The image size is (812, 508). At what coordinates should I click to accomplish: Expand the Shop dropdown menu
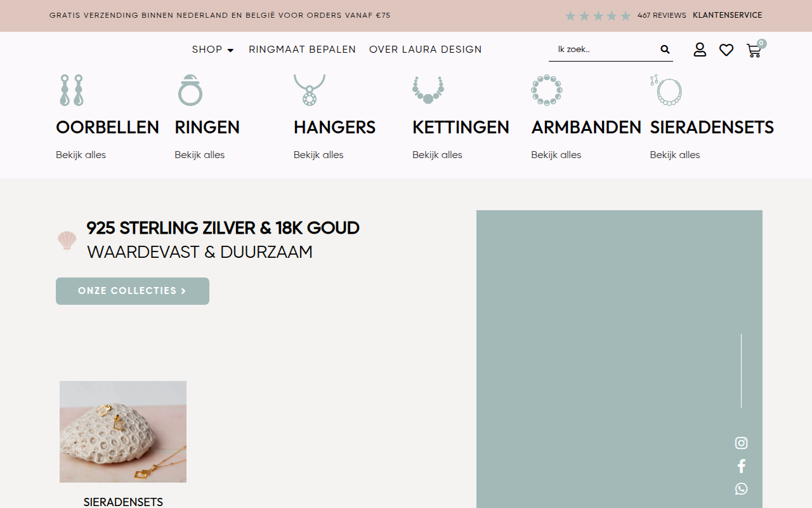[x=213, y=50]
